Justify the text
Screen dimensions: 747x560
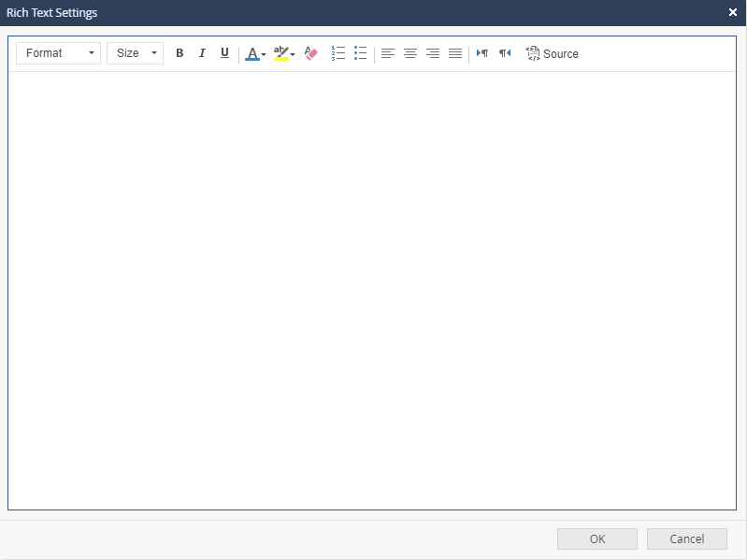[455, 53]
